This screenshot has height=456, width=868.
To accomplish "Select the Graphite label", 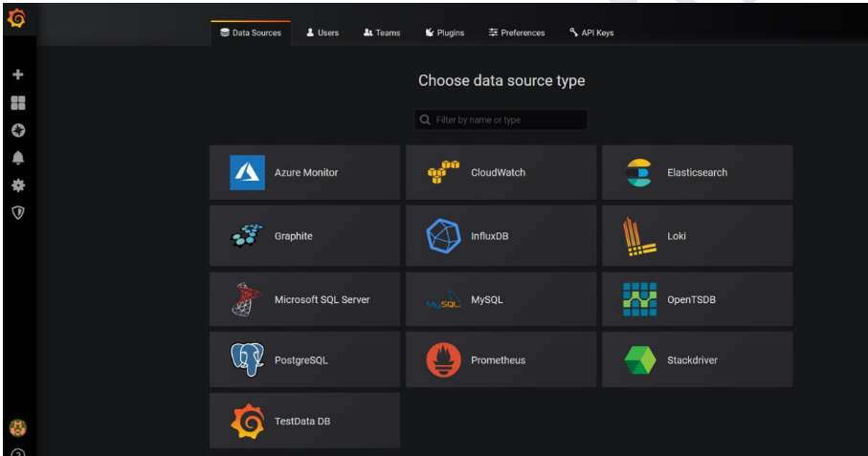I will 294,236.
